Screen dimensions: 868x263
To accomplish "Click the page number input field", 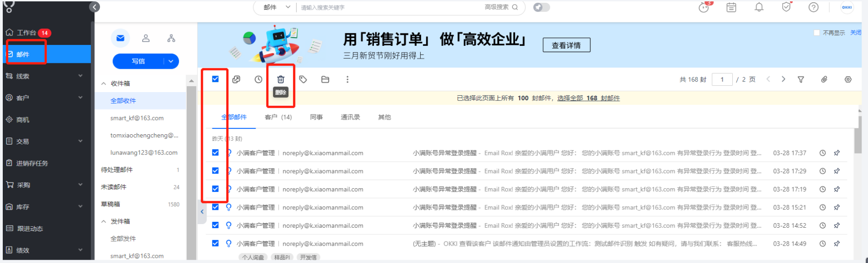I will click(x=722, y=79).
